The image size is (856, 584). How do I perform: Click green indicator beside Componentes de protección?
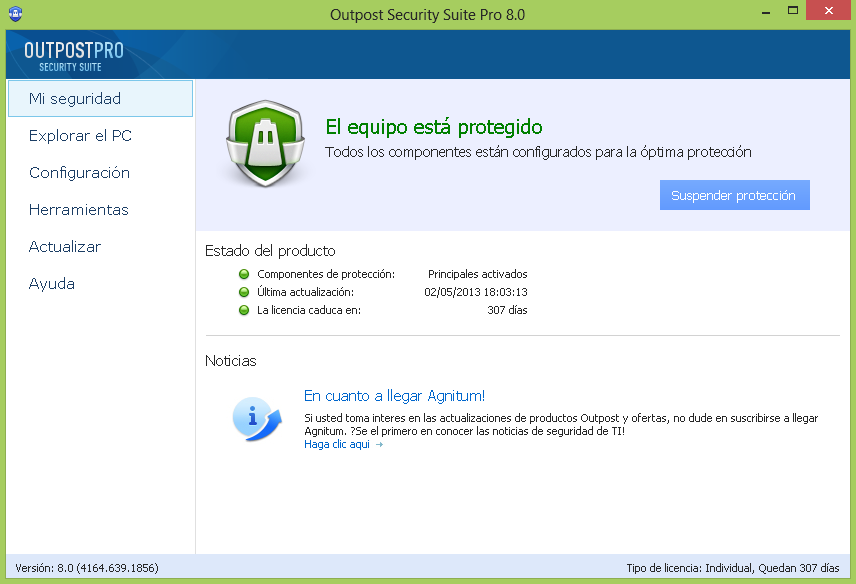point(244,274)
